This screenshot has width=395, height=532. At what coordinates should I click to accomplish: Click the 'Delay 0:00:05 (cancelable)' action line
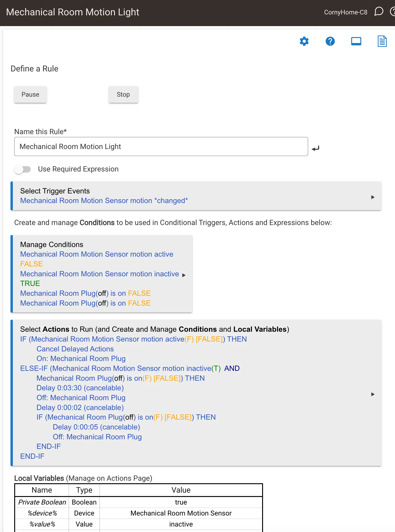(96, 427)
